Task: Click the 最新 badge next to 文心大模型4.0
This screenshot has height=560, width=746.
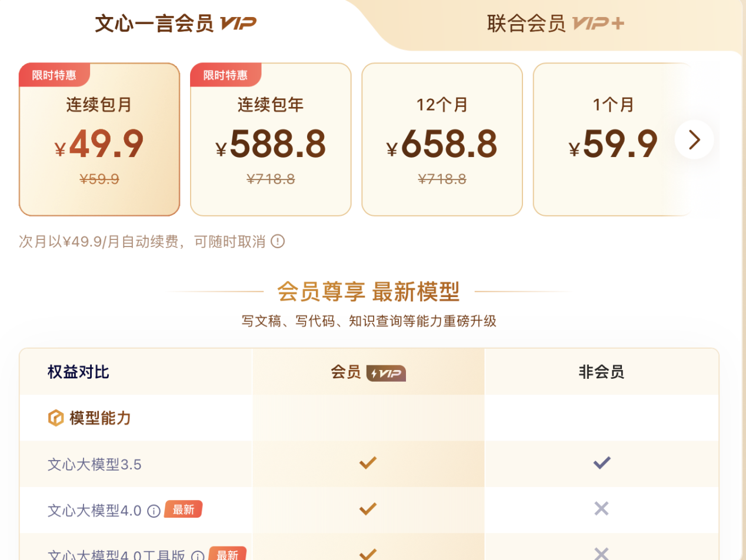Action: click(x=184, y=509)
